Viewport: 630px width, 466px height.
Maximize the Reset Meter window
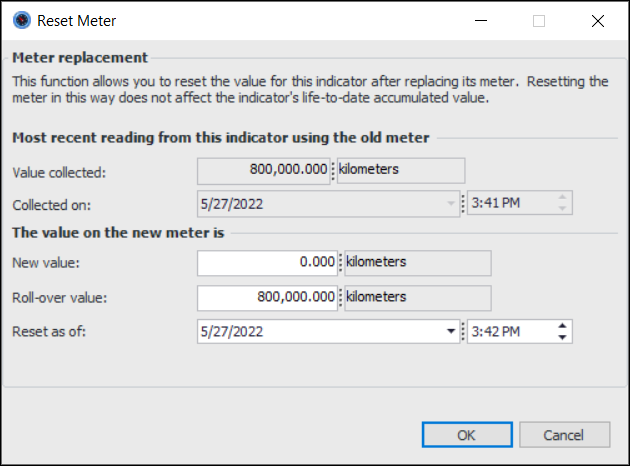coord(539,20)
